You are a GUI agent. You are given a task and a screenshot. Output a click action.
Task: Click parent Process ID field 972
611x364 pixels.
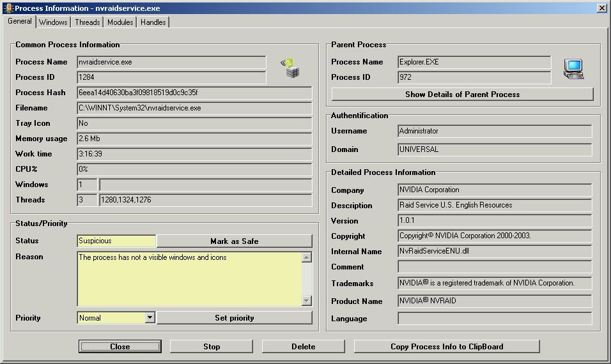click(x=474, y=77)
